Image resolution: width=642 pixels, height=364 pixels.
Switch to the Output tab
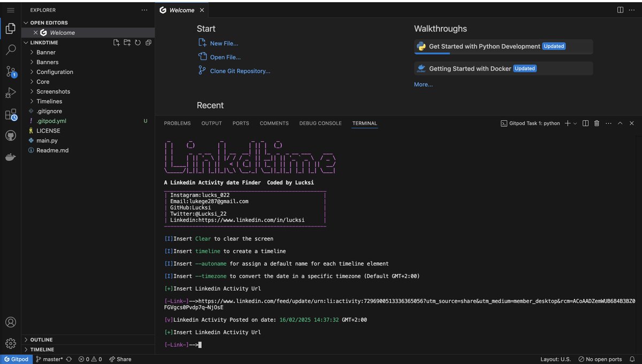(211, 123)
